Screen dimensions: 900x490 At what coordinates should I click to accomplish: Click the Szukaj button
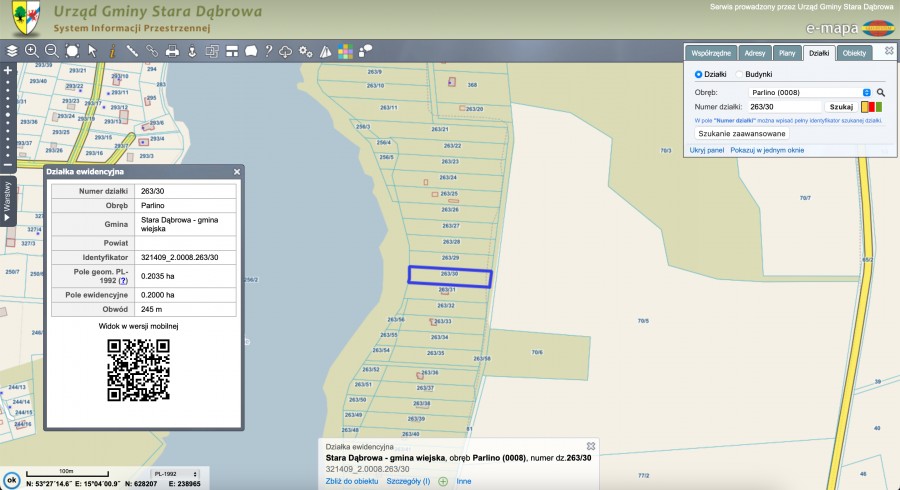click(x=841, y=106)
